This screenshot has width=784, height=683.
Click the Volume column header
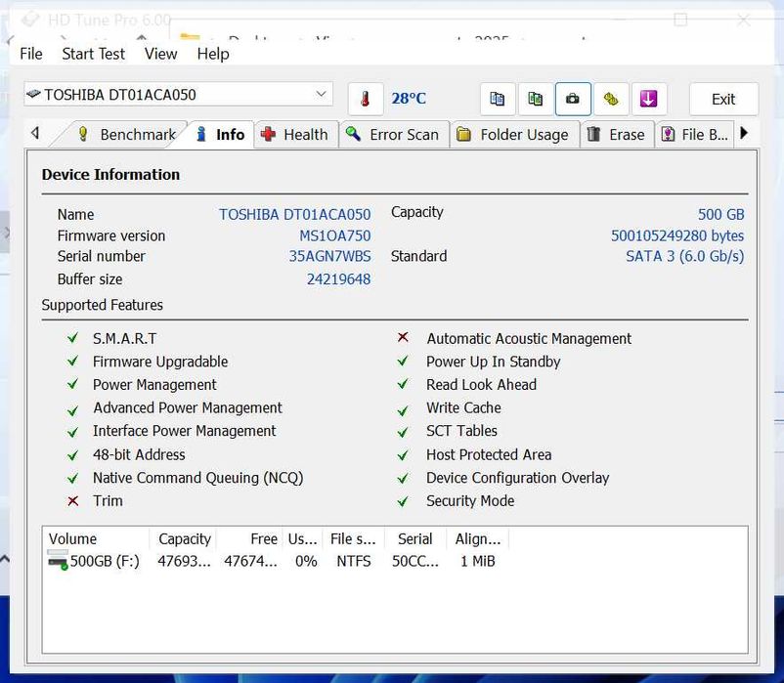click(96, 538)
